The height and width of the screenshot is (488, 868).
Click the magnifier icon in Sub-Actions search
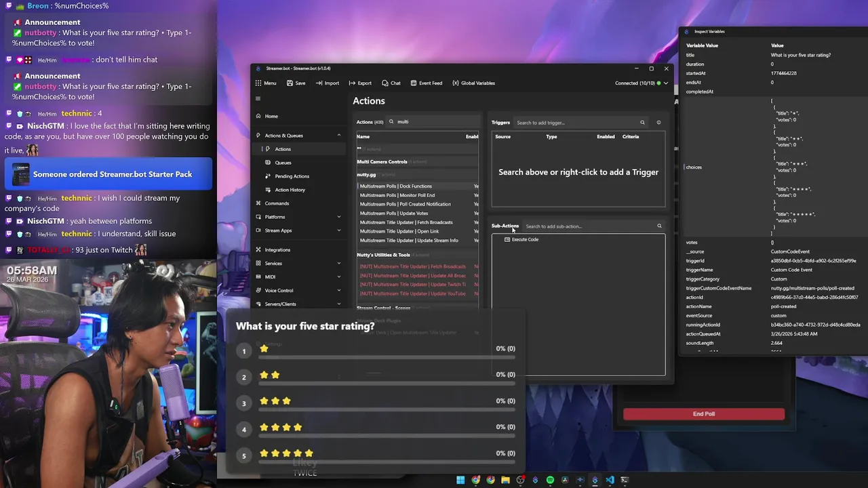coord(659,226)
